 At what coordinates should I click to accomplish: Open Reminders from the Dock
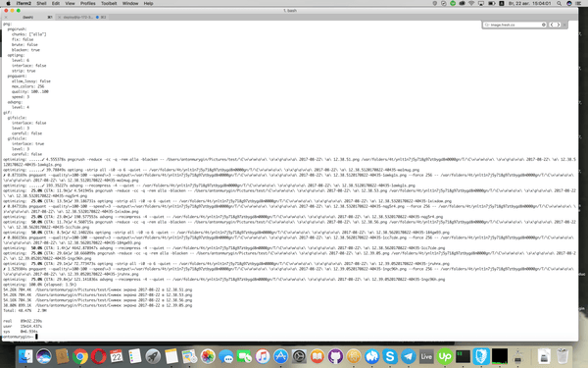click(135, 356)
